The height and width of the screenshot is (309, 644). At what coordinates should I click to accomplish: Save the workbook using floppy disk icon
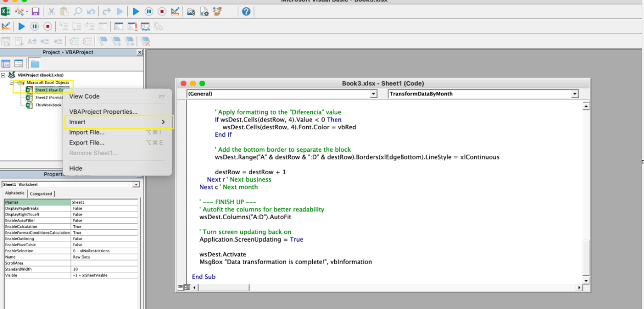coord(35,11)
